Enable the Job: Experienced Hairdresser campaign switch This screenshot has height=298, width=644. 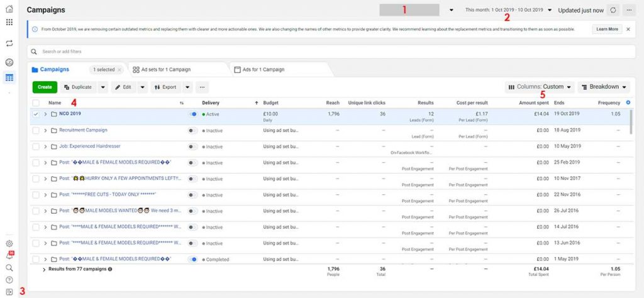[193, 146]
